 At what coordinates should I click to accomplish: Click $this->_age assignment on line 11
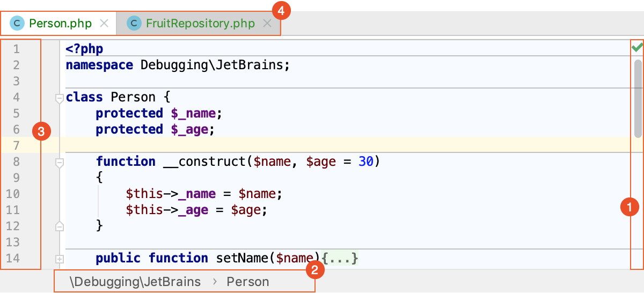[x=196, y=210]
